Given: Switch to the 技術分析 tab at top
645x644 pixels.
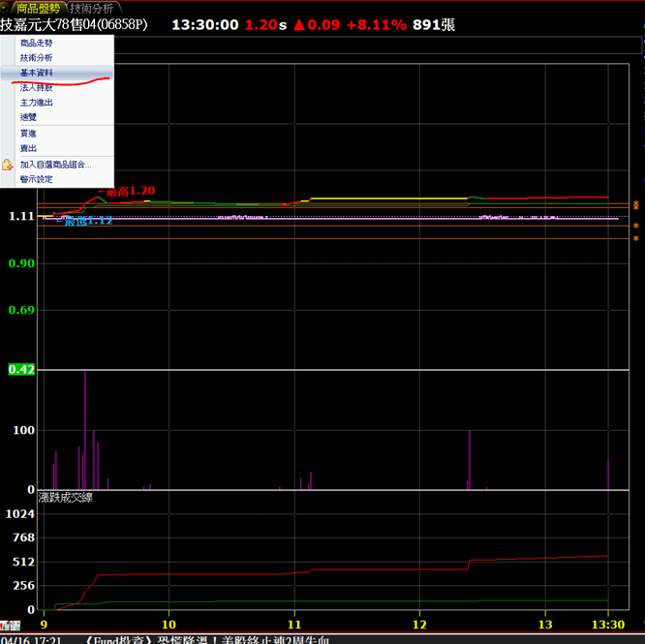Looking at the screenshot, I should click(92, 8).
